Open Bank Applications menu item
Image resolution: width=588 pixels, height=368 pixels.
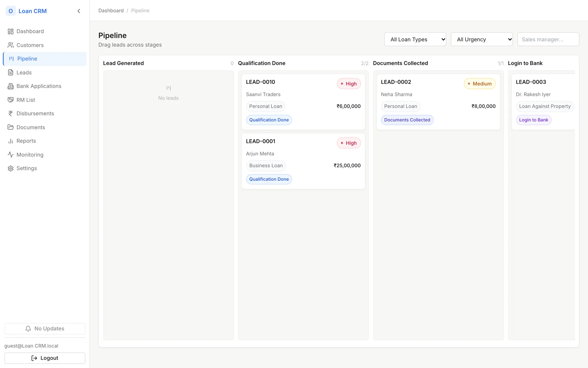pyautogui.click(x=45, y=86)
